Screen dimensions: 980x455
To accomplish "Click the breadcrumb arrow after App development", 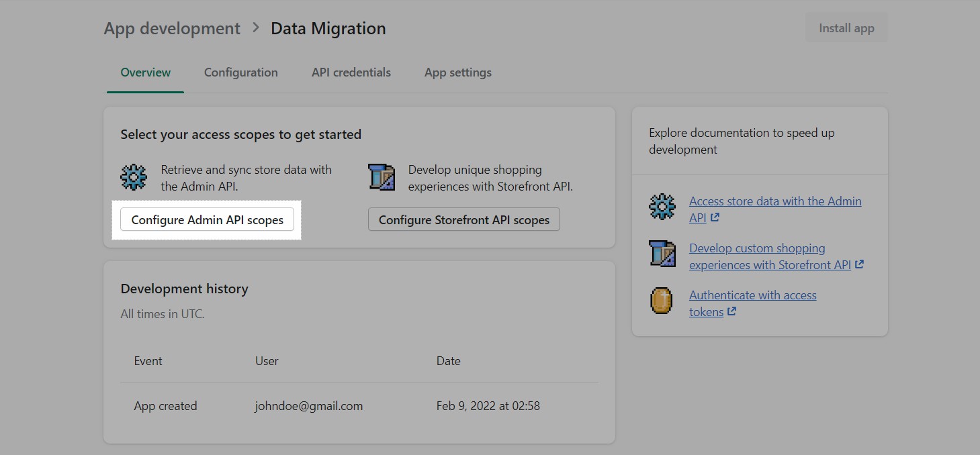I will click(x=255, y=28).
